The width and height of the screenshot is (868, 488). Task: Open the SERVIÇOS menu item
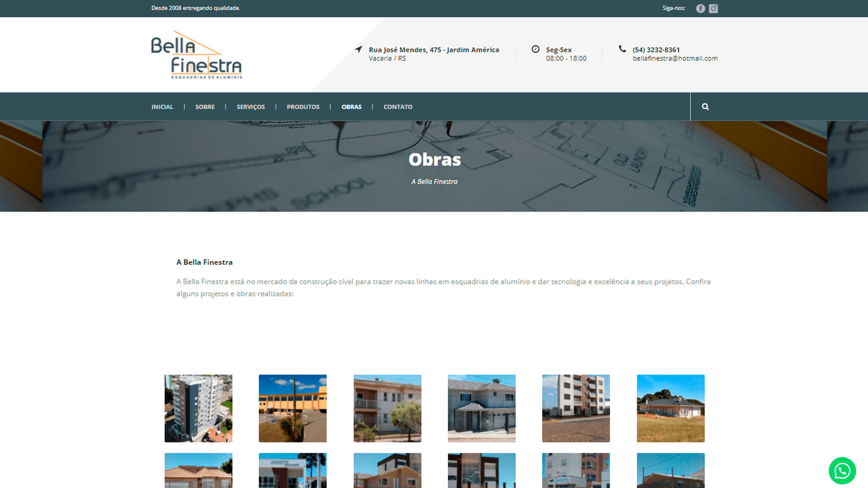pos(251,107)
